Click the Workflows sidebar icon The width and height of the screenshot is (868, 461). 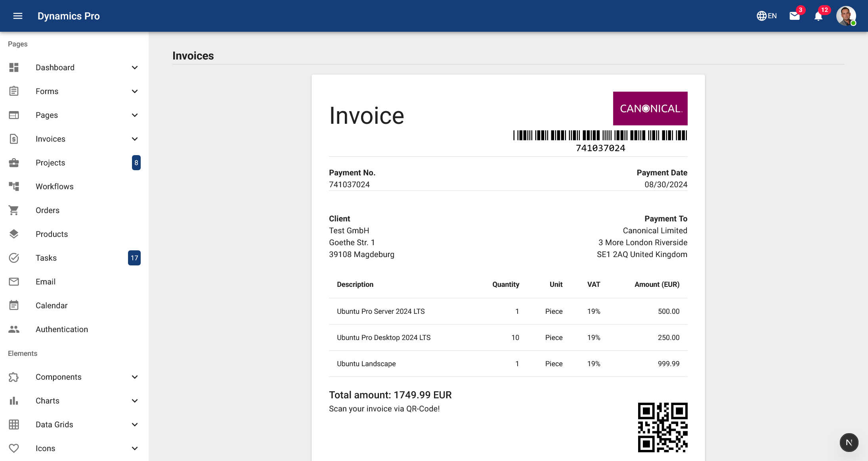click(14, 186)
